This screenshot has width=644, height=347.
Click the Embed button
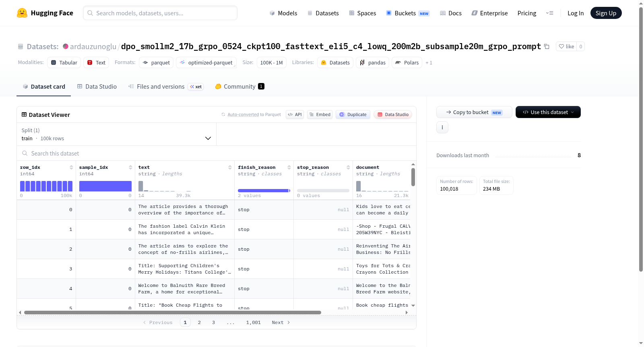(x=320, y=114)
